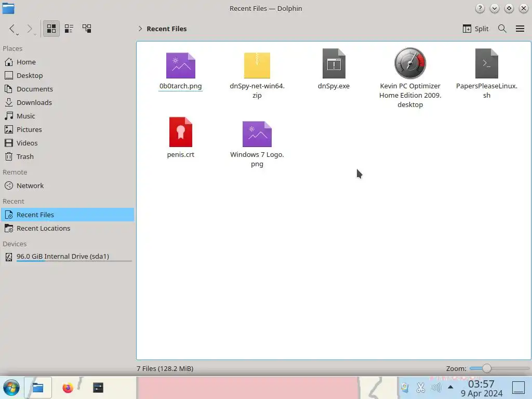Click the Devices section header
The image size is (532, 399).
pos(15,244)
